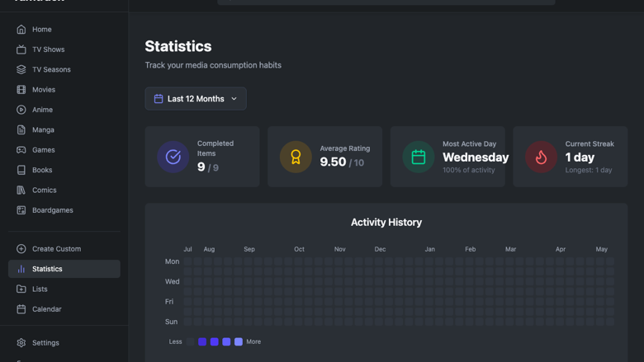Click the Comics library icon
The height and width of the screenshot is (362, 644).
point(21,190)
